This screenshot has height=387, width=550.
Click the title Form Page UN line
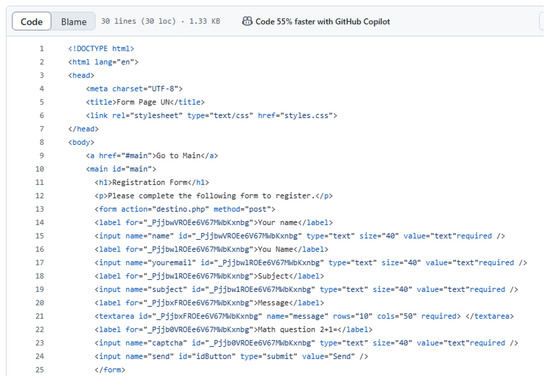145,102
